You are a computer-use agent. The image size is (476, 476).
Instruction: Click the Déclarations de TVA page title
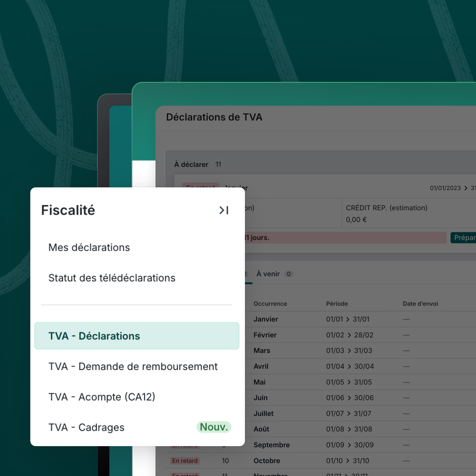(x=214, y=117)
